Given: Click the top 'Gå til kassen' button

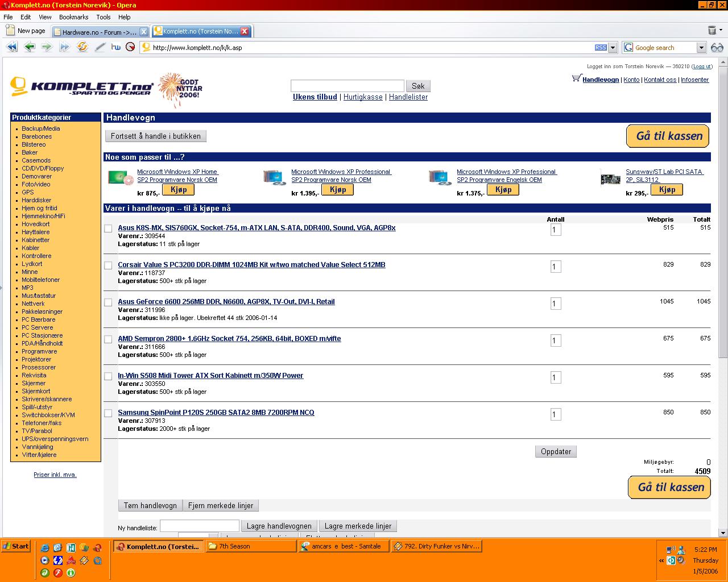Looking at the screenshot, I should pos(668,136).
